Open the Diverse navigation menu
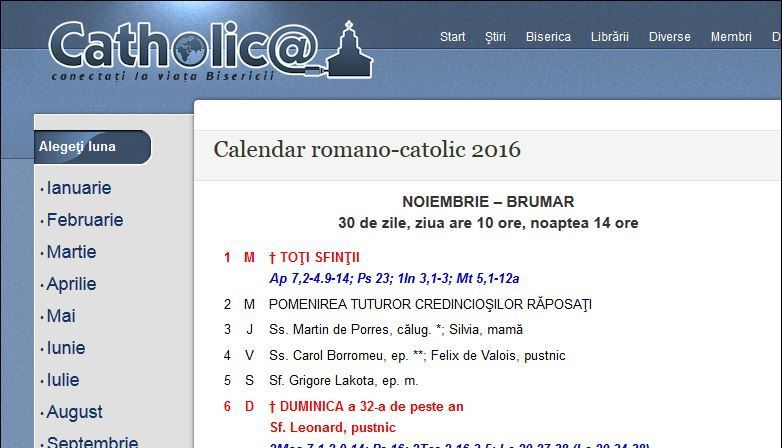The height and width of the screenshot is (448, 782). (x=669, y=37)
